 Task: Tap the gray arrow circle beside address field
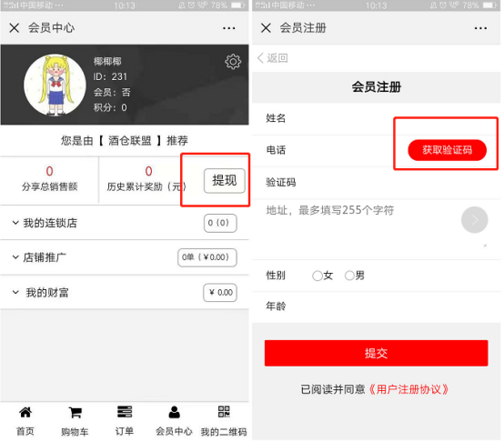tap(474, 220)
